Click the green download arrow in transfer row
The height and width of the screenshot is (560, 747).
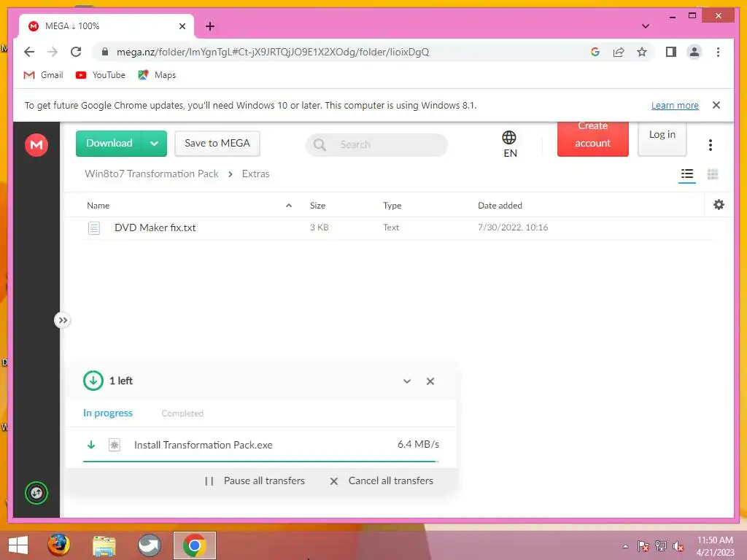(x=91, y=445)
